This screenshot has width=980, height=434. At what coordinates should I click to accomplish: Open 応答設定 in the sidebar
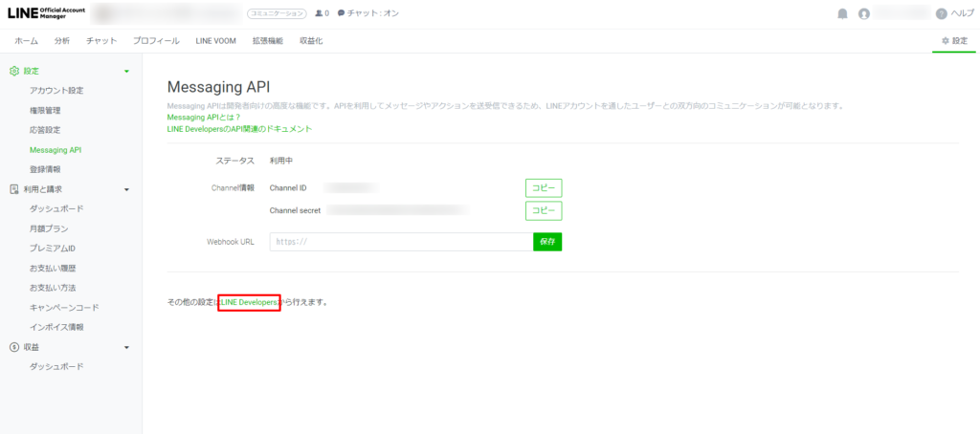(x=45, y=130)
